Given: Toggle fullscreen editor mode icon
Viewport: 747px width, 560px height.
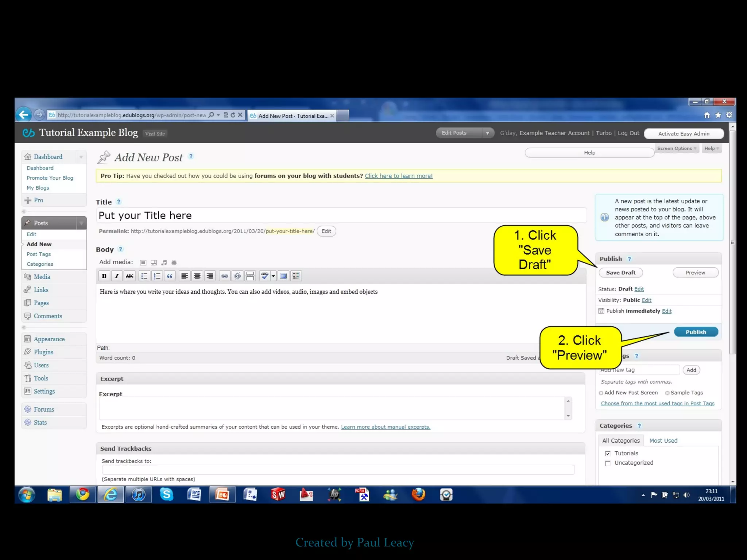Looking at the screenshot, I should pos(283,276).
